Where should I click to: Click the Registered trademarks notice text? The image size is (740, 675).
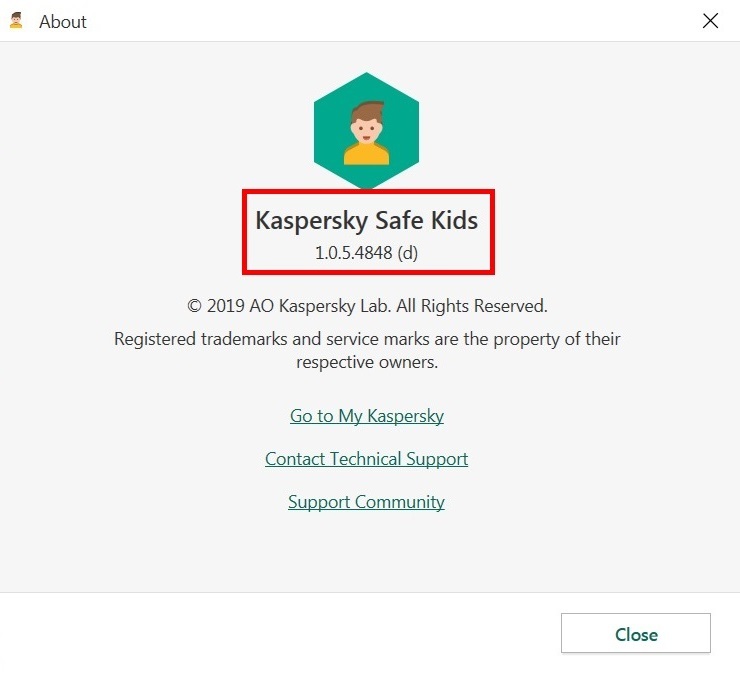point(366,339)
